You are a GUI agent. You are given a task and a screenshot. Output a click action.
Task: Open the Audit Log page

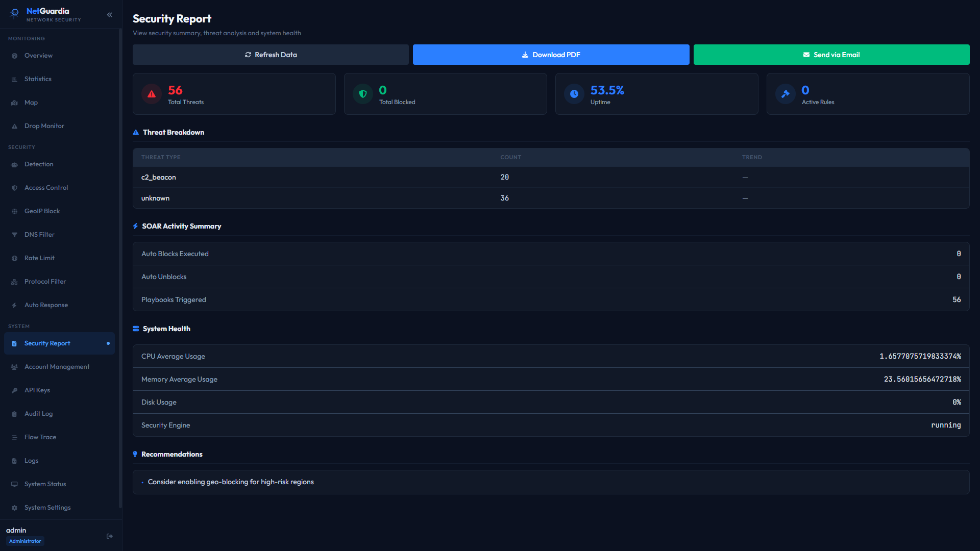(59, 414)
